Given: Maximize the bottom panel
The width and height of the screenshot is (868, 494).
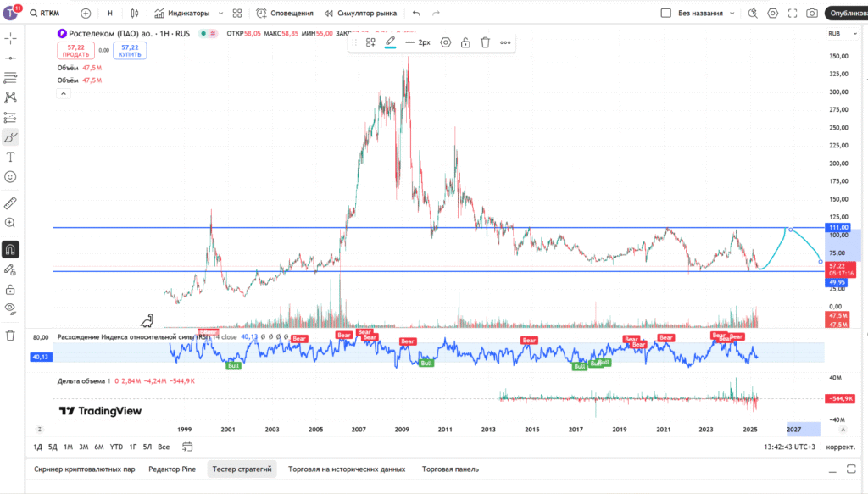Looking at the screenshot, I should pos(851,469).
